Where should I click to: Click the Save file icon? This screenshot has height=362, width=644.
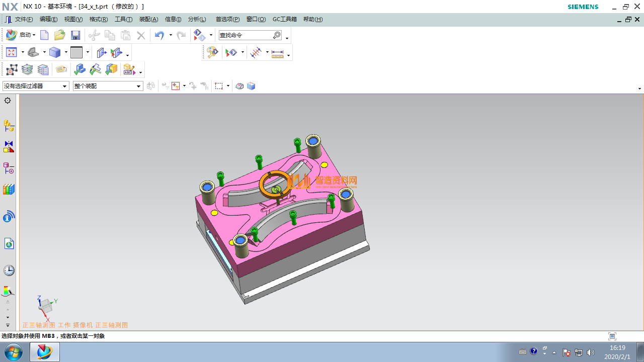(x=75, y=35)
